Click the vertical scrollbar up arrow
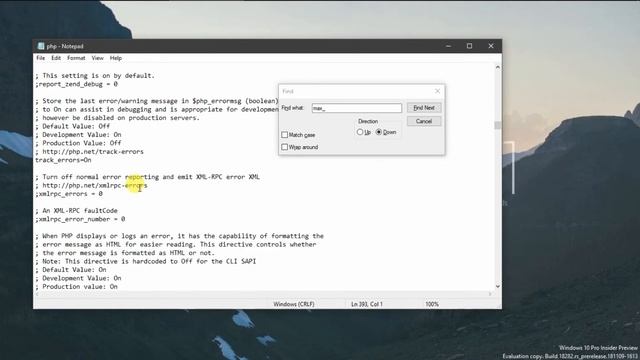This screenshot has height=360, width=640. tap(498, 67)
